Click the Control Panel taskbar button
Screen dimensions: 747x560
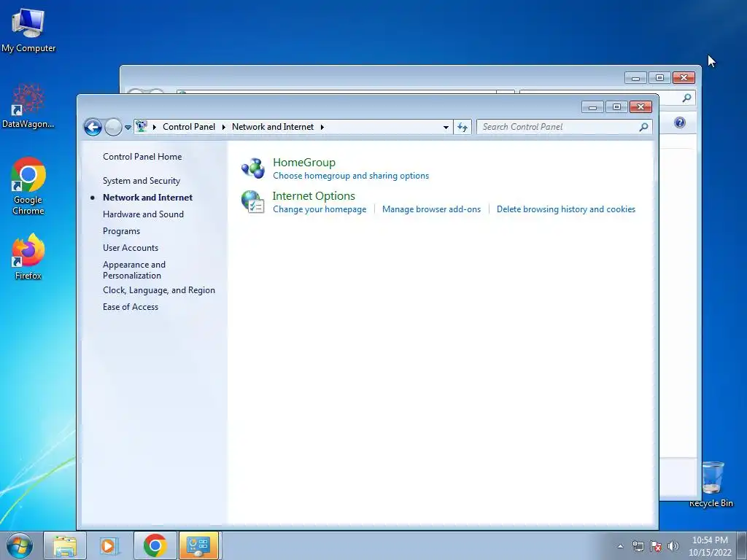(198, 545)
